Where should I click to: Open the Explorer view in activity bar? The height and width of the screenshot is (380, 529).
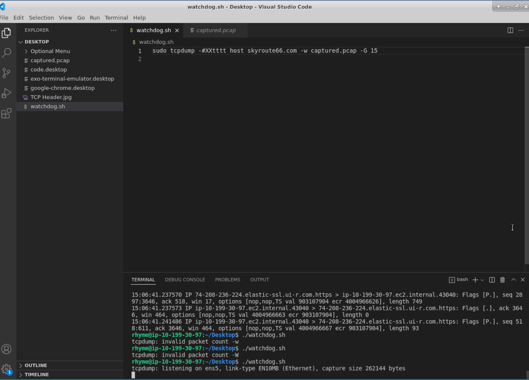pyautogui.click(x=6, y=33)
